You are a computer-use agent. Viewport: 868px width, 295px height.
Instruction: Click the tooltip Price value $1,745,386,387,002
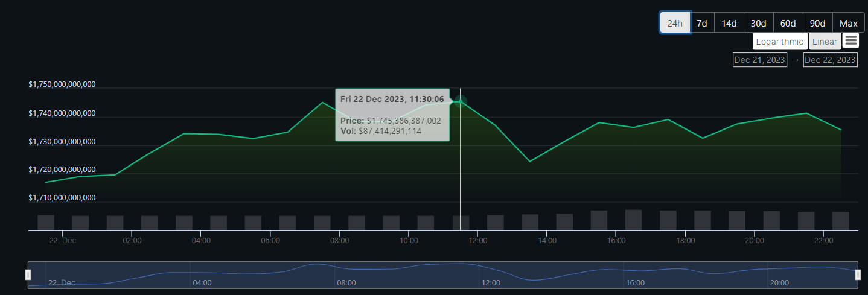point(404,121)
